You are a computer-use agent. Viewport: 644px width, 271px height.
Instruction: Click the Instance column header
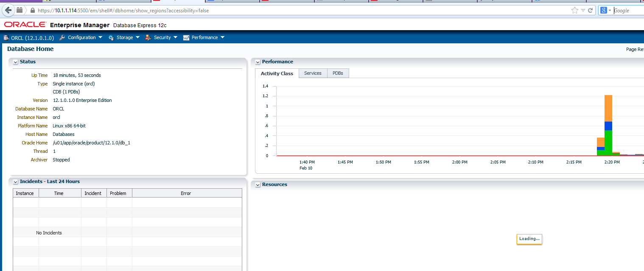coord(26,193)
